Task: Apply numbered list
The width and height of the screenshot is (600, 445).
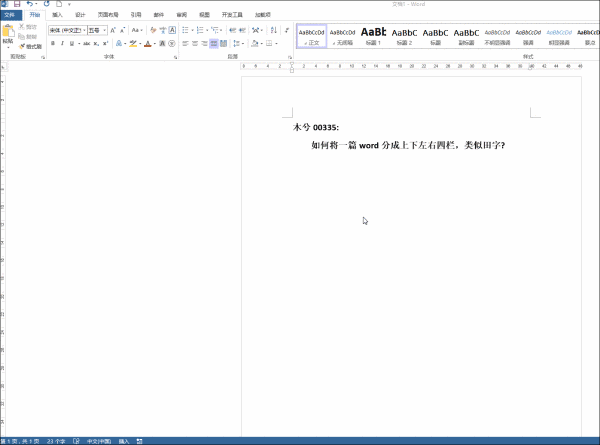Action: pyautogui.click(x=200, y=30)
